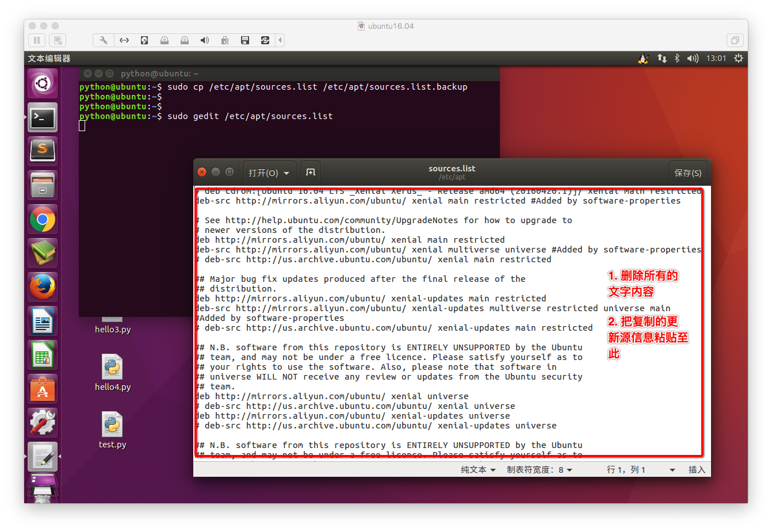Click line 'deb http://mirrors.aliyun.com/ubuntu/ xenial universe'

pos(332,396)
